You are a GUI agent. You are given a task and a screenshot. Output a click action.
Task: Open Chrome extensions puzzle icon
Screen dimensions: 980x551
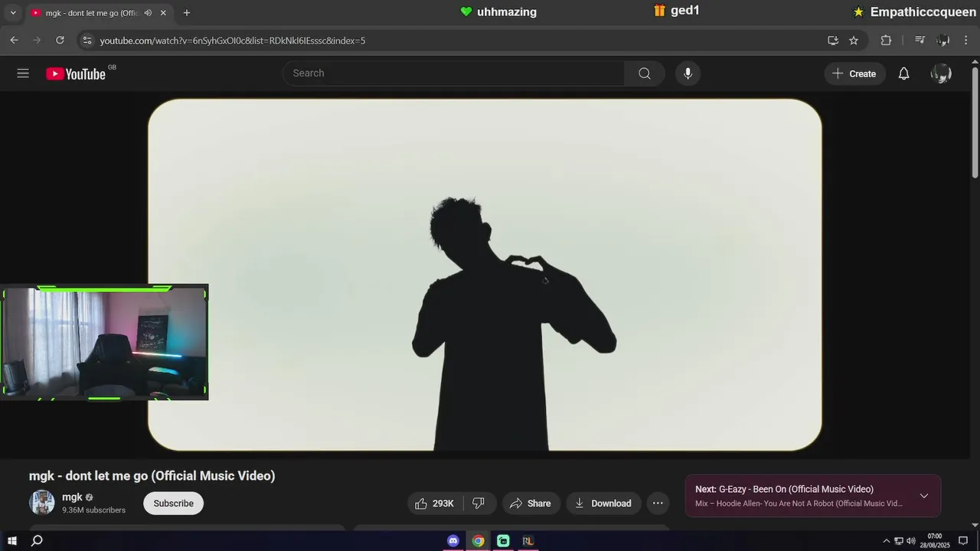point(886,40)
